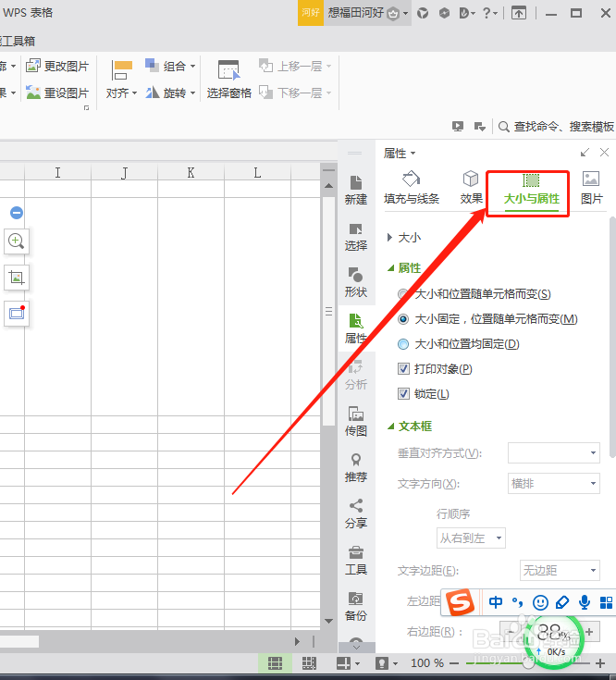Switch to the 效果 tab
This screenshot has width=616, height=680.
pos(471,188)
